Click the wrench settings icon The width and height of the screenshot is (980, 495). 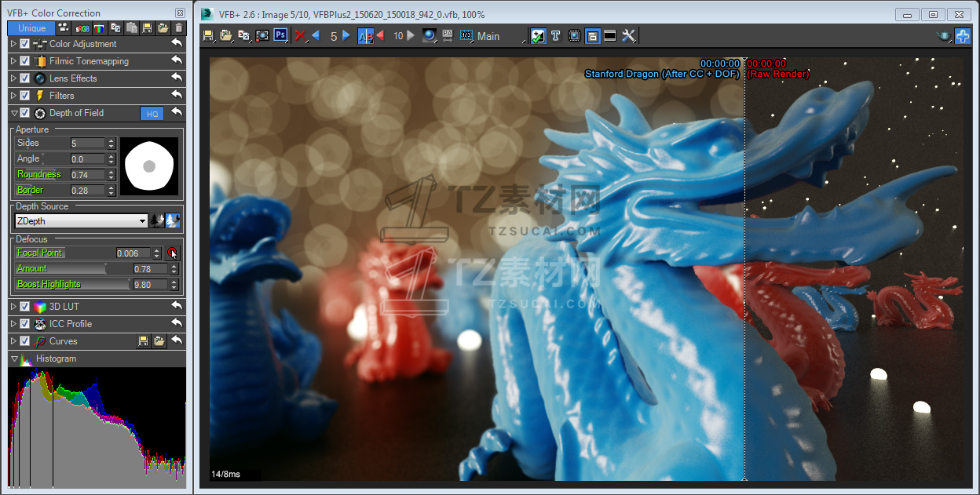(628, 36)
